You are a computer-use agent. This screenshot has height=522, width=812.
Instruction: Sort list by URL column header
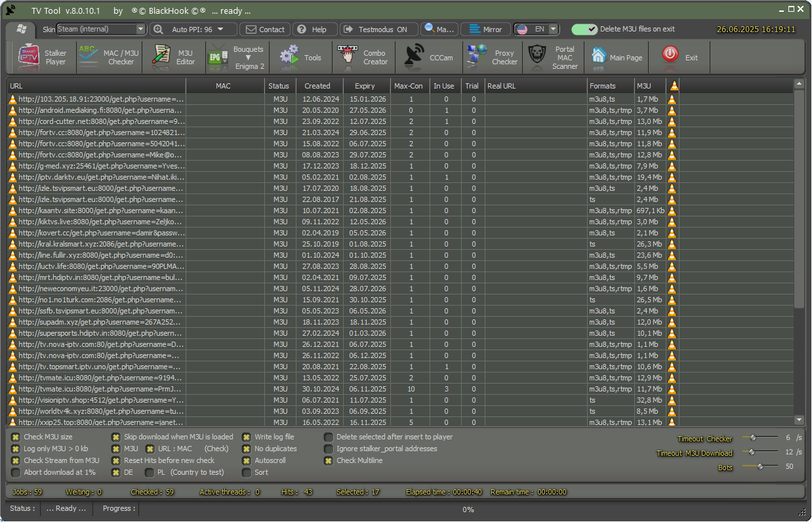[96, 86]
